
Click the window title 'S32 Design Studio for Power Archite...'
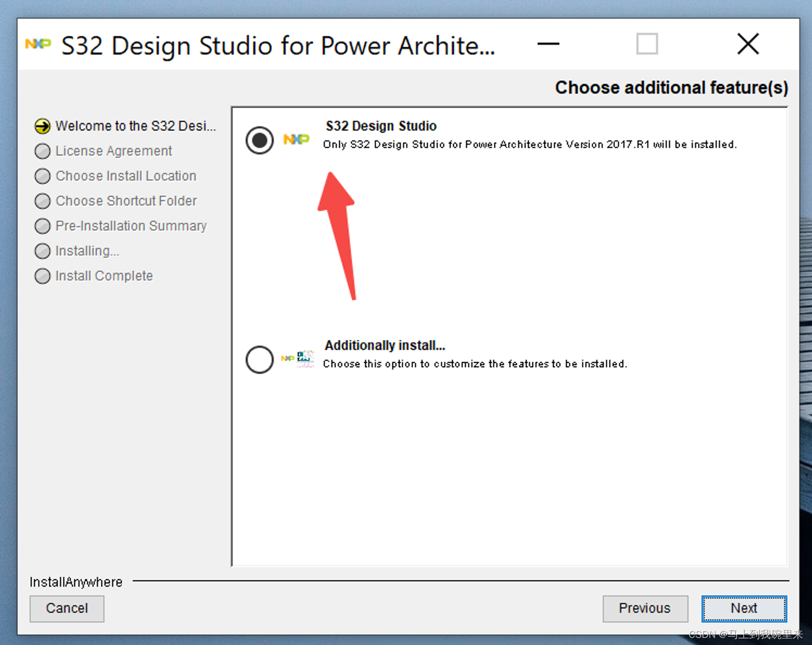[278, 45]
